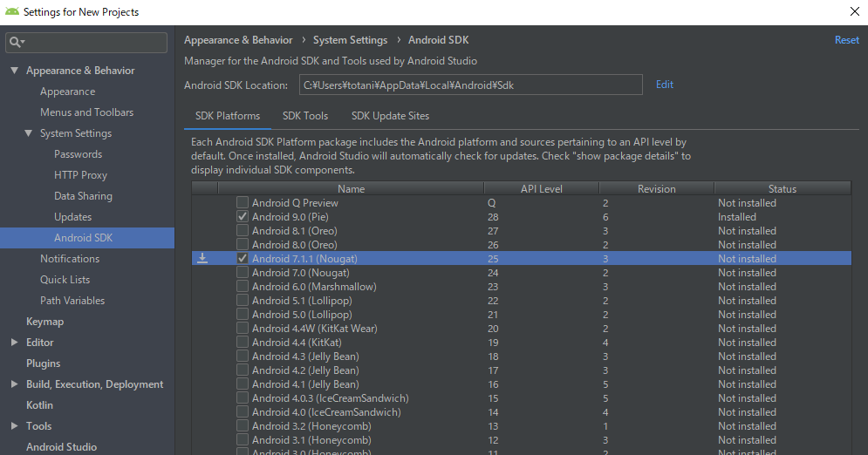Open Path Variables settings
The width and height of the screenshot is (868, 455).
72,301
